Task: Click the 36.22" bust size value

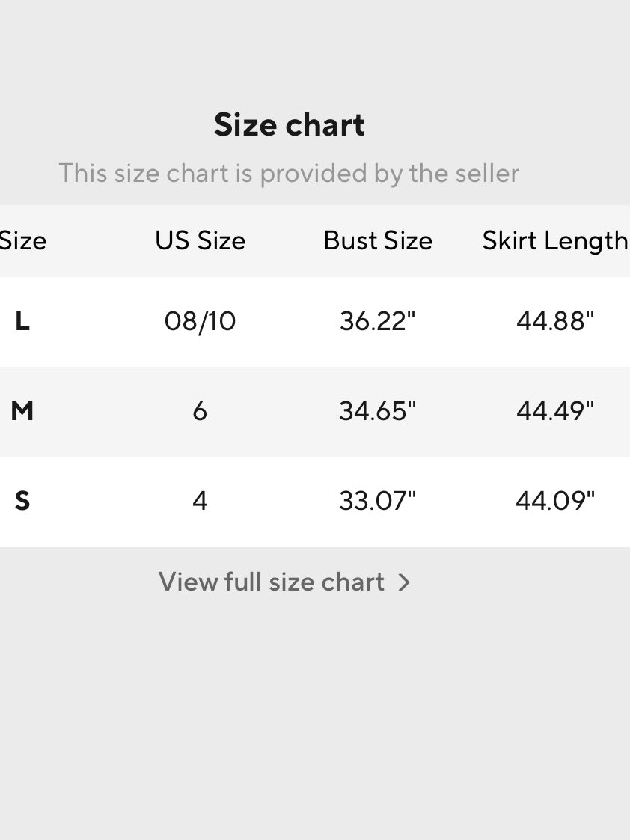Action: (x=377, y=321)
